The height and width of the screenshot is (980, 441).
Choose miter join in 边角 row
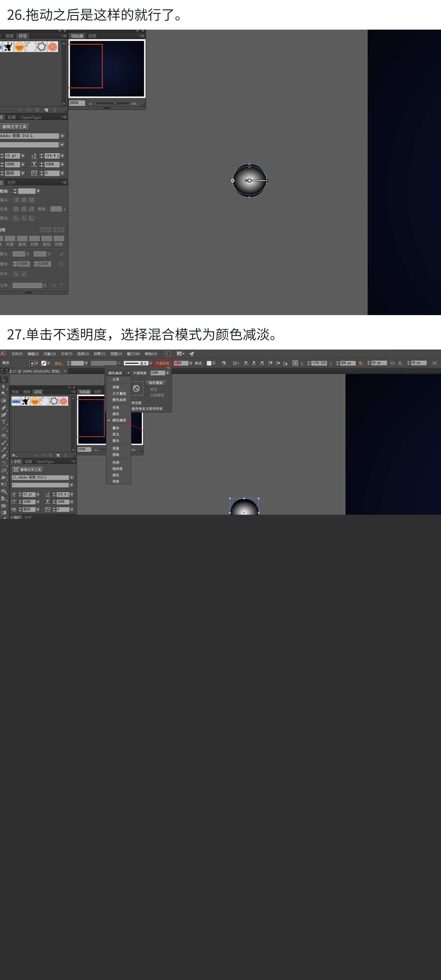click(x=16, y=209)
